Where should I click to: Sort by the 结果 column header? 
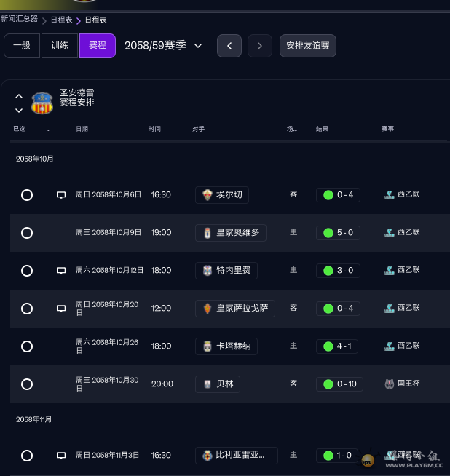click(x=322, y=129)
